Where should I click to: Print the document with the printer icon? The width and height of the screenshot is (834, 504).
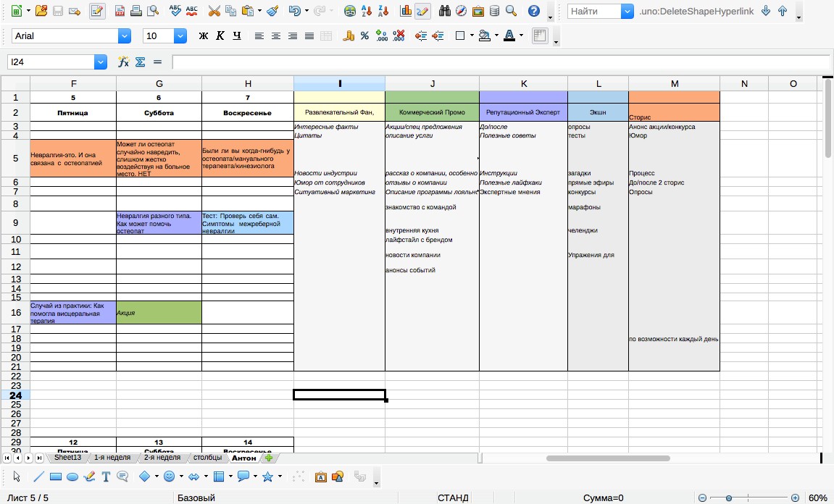(136, 11)
